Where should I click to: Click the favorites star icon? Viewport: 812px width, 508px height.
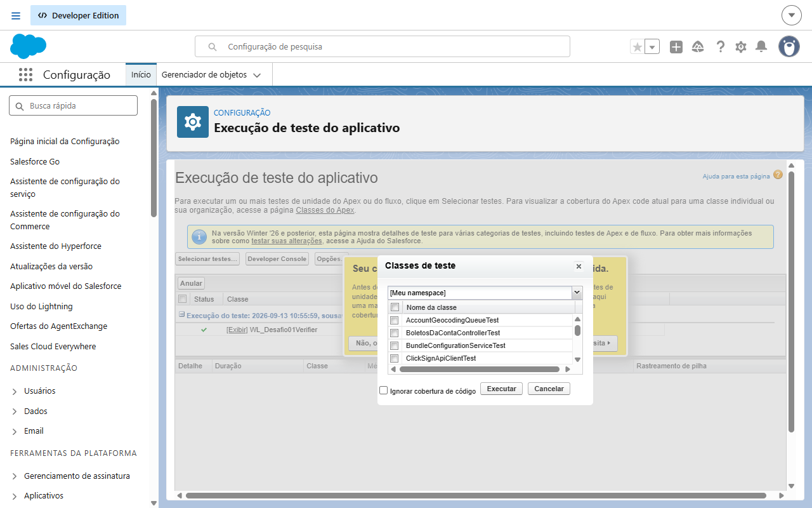(x=638, y=47)
